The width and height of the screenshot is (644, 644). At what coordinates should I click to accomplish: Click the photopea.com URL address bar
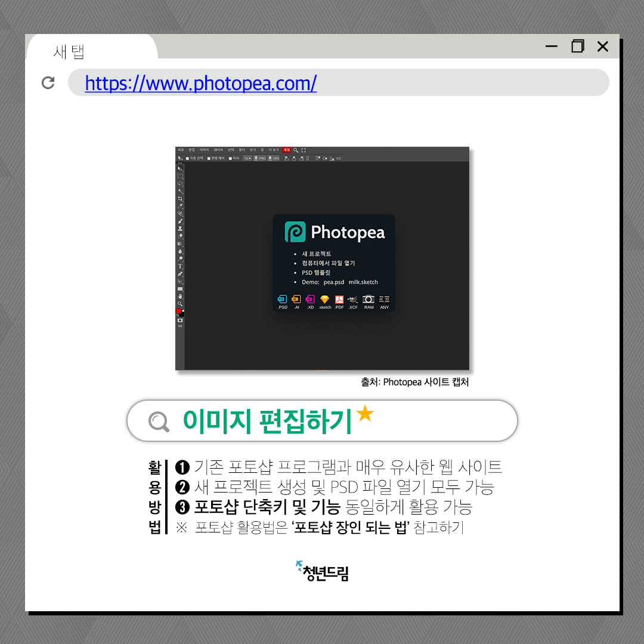(338, 83)
